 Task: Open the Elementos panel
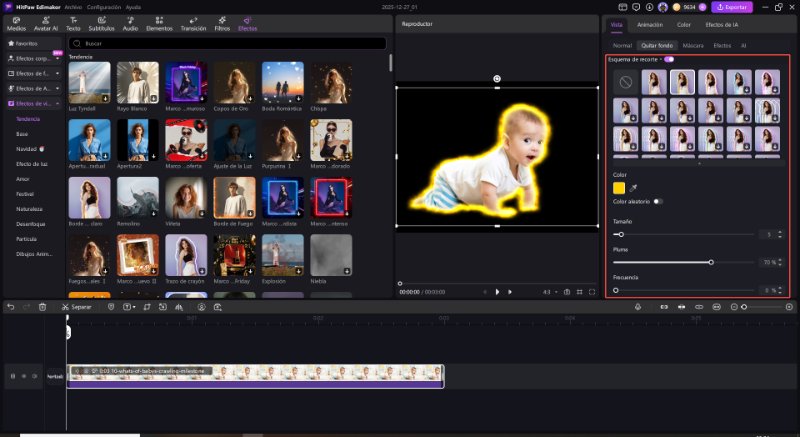click(x=159, y=24)
